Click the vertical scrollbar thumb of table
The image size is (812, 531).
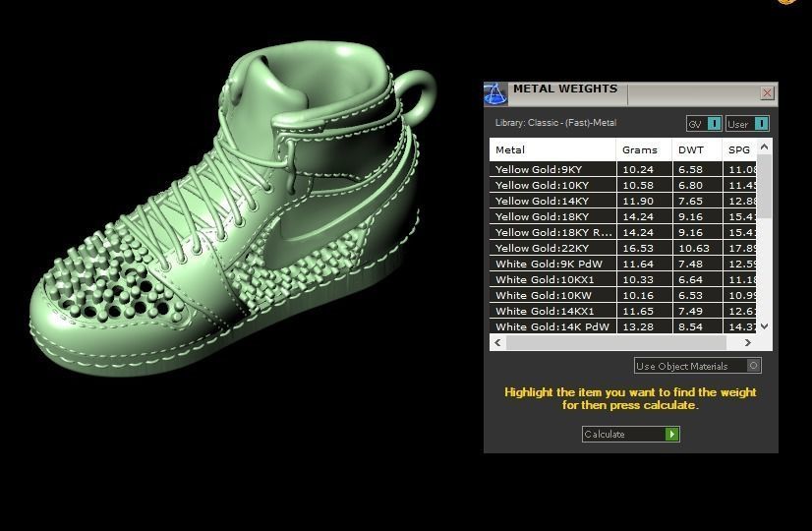click(x=765, y=187)
